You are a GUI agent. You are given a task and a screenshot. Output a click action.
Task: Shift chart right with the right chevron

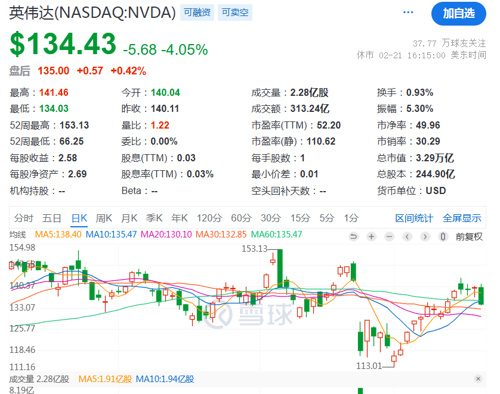pyautogui.click(x=425, y=237)
